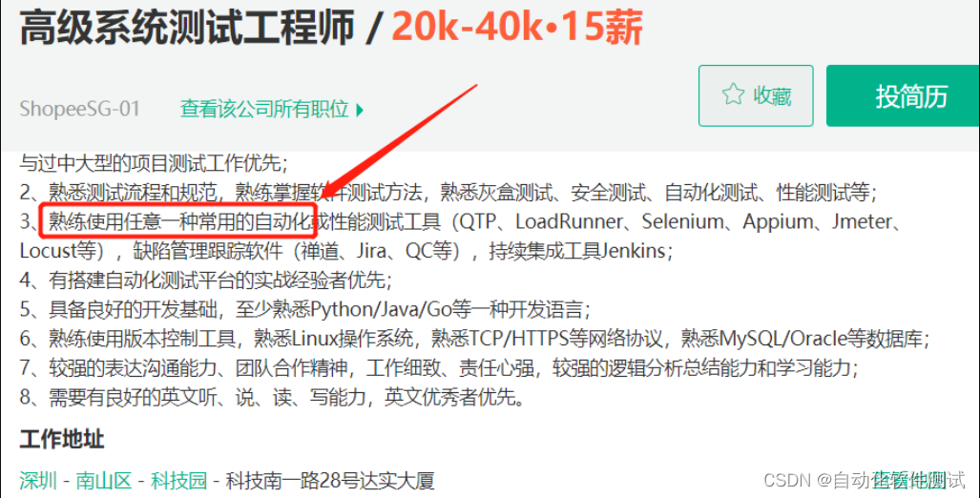Open the 深圳 location link
Image resolution: width=980 pixels, height=498 pixels.
(38, 481)
